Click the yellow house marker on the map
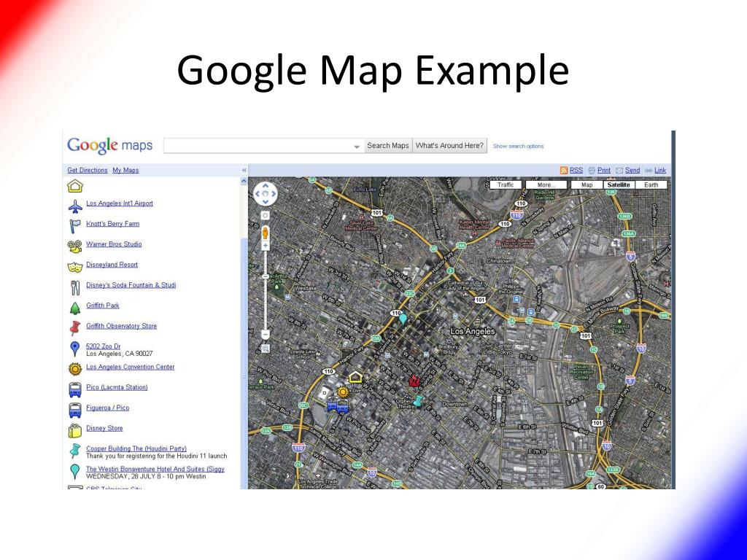The height and width of the screenshot is (560, 747). pyautogui.click(x=356, y=377)
